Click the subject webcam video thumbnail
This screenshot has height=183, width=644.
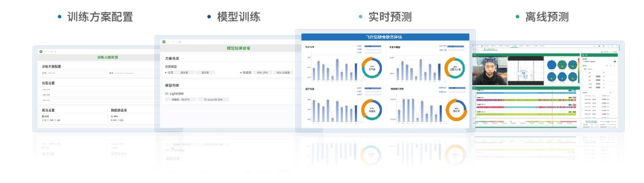pos(489,71)
